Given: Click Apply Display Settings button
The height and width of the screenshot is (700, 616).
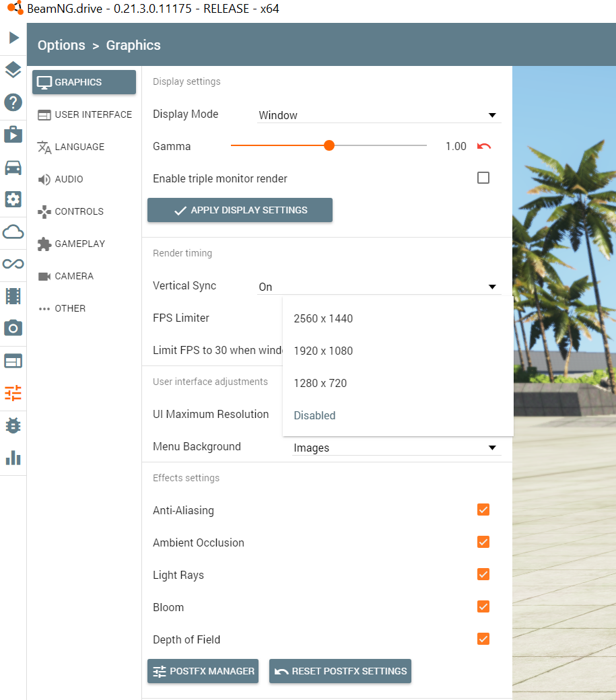Looking at the screenshot, I should click(x=240, y=210).
